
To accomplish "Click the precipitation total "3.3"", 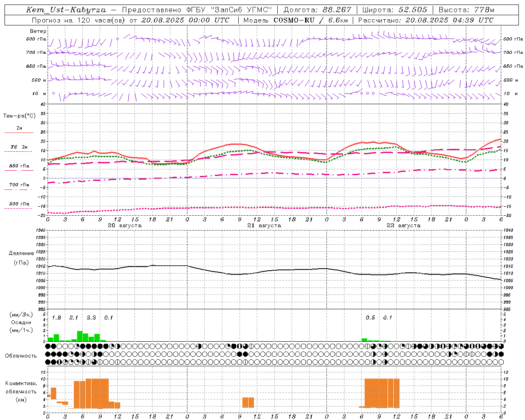I will point(91,318).
